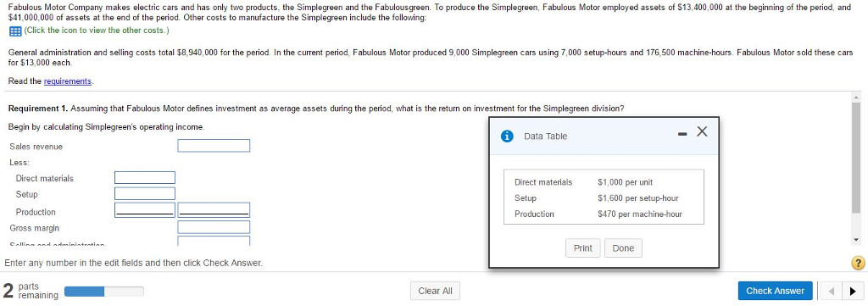Image resolution: width=868 pixels, height=306 pixels.
Task: Click the '$1,000 per unit' value
Action: 625,182
